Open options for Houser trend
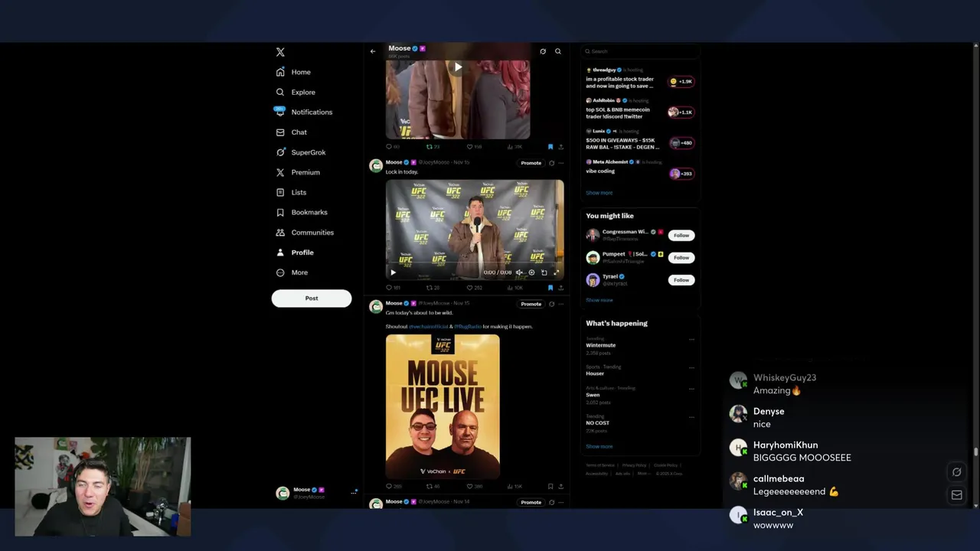 [691, 367]
